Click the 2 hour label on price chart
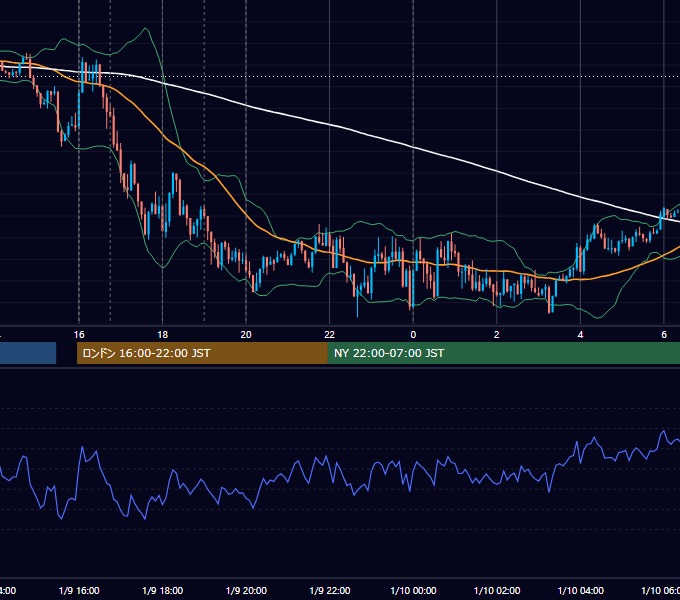Viewport: 680px width, 600px height. (497, 334)
